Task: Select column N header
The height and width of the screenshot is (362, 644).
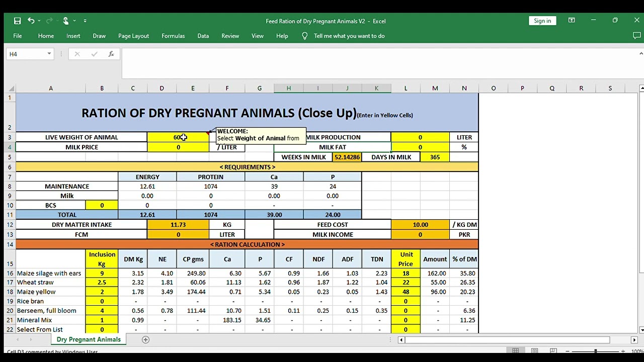Action: [x=464, y=88]
